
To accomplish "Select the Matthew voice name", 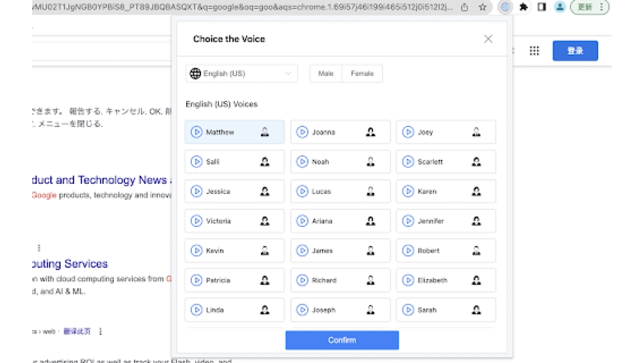I will 220,132.
